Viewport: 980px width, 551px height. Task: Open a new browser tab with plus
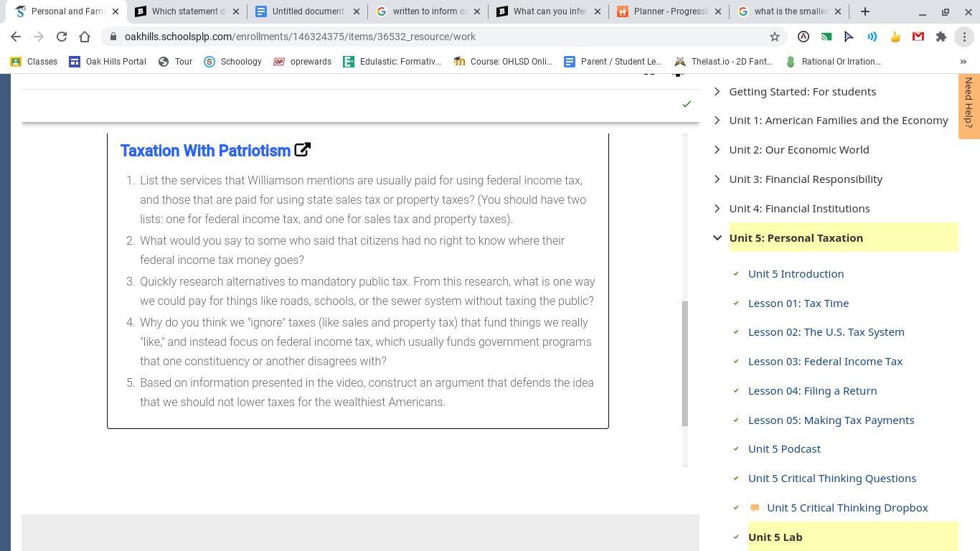[864, 11]
